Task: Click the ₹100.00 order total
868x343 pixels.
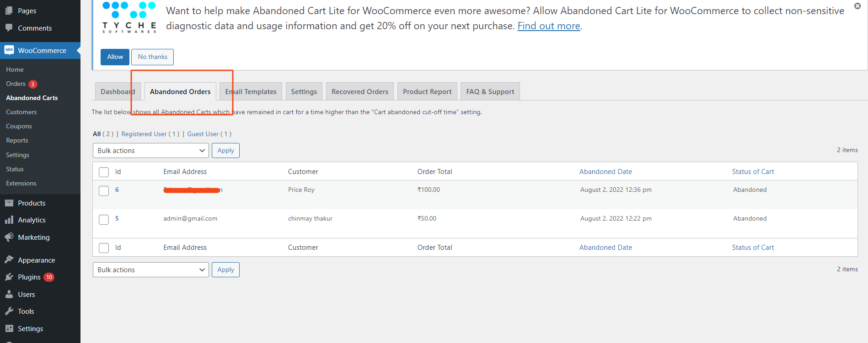Action: (429, 190)
